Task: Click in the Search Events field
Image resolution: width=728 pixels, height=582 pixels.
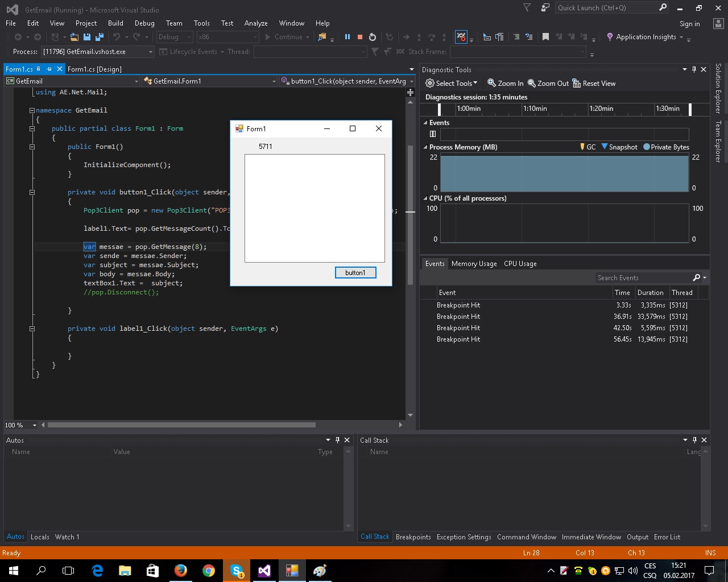Action: click(643, 278)
